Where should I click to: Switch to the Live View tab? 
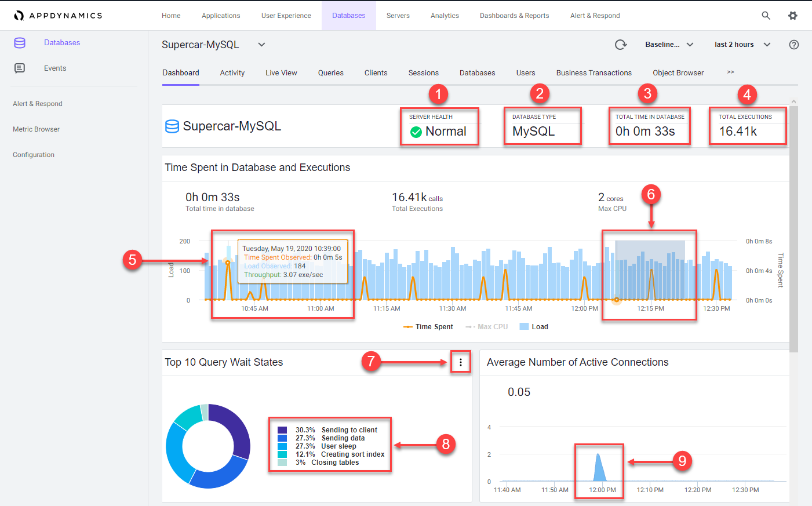[281, 73]
